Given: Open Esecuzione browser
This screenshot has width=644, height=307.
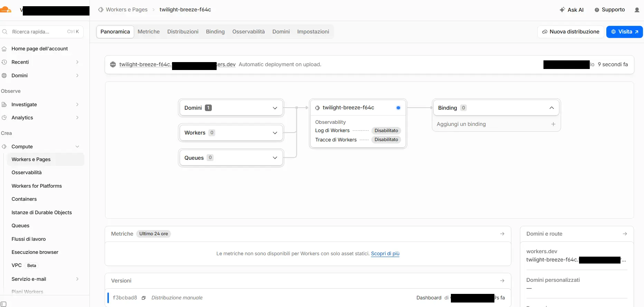Looking at the screenshot, I should (35, 252).
